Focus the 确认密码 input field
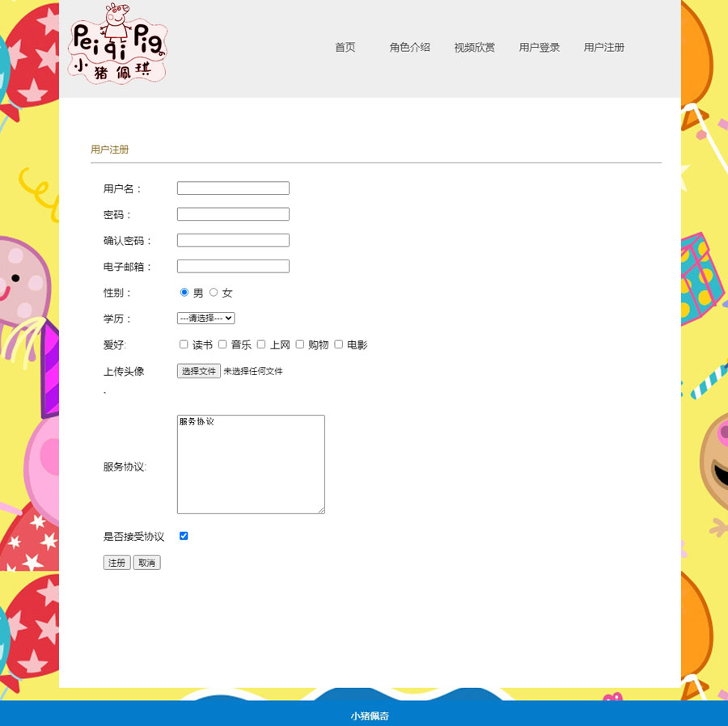The width and height of the screenshot is (728, 726). click(233, 240)
